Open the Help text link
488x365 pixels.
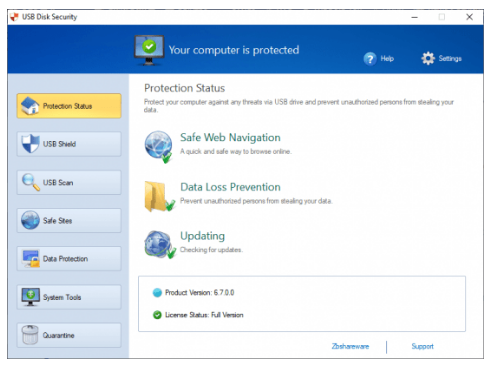(x=387, y=59)
